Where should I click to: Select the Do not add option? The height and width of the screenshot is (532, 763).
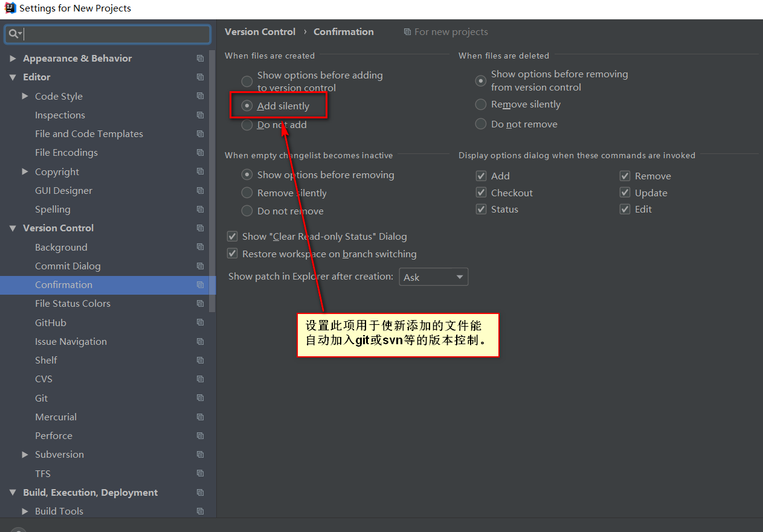(247, 125)
